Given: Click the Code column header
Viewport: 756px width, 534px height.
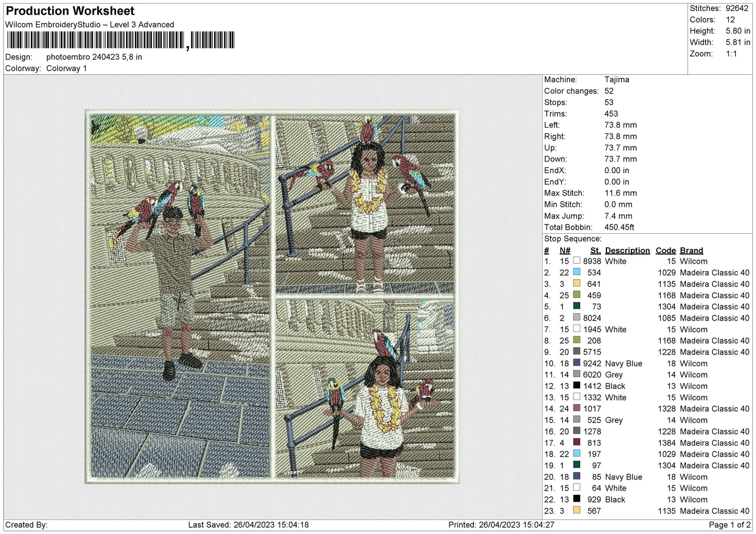Looking at the screenshot, I should pos(665,251).
